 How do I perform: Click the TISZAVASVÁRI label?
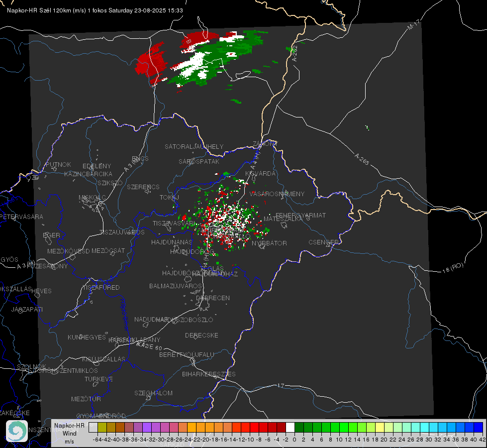tap(175, 224)
